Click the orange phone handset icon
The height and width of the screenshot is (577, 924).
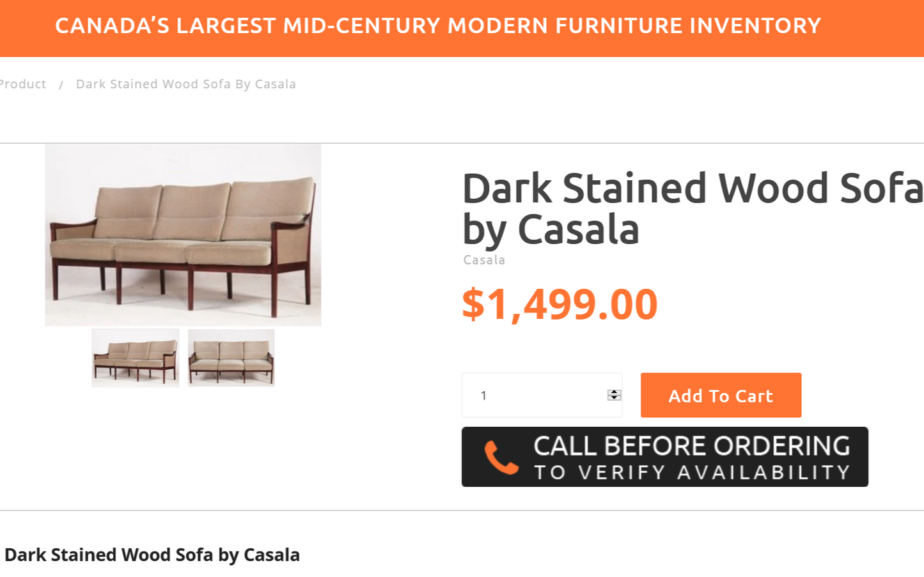pos(501,458)
